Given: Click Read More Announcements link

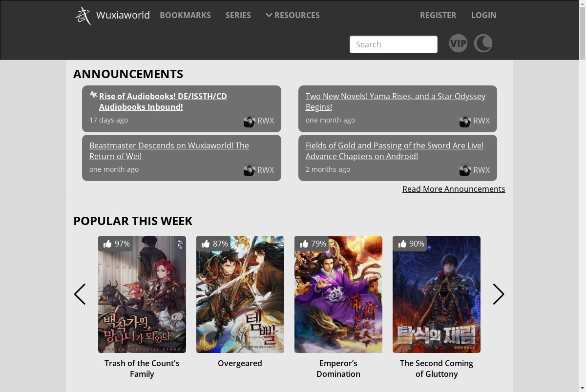Looking at the screenshot, I should point(454,189).
